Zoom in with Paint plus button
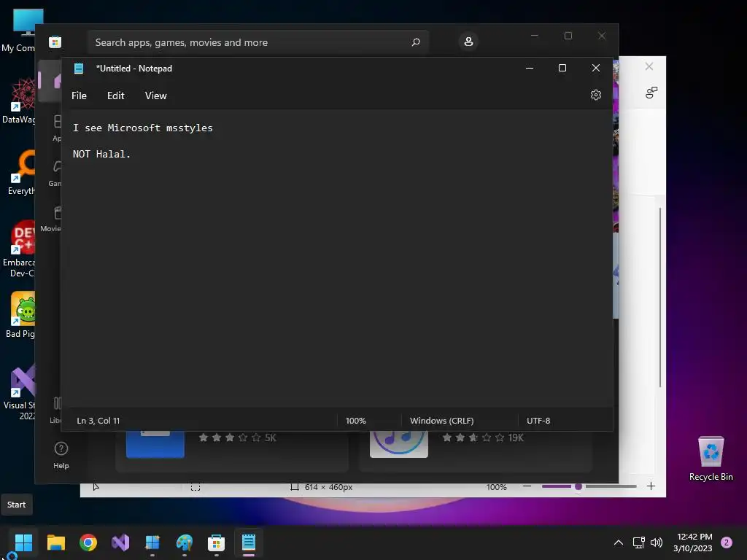This screenshot has width=747, height=560. tap(651, 486)
